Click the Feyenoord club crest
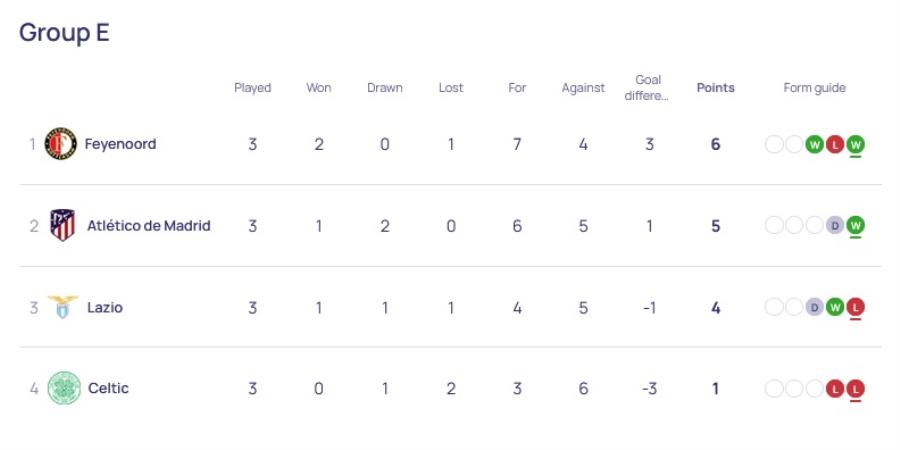Image resolution: width=900 pixels, height=450 pixels. point(60,143)
